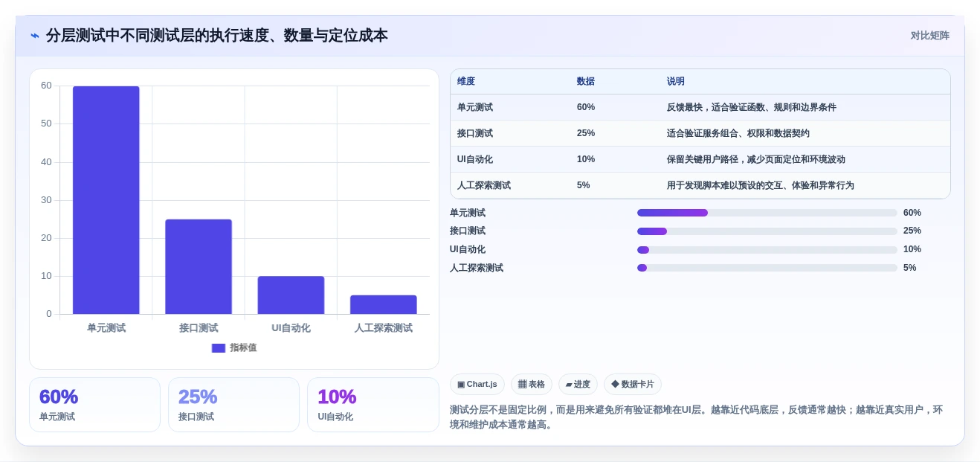Click the 25% value in the table

[586, 133]
